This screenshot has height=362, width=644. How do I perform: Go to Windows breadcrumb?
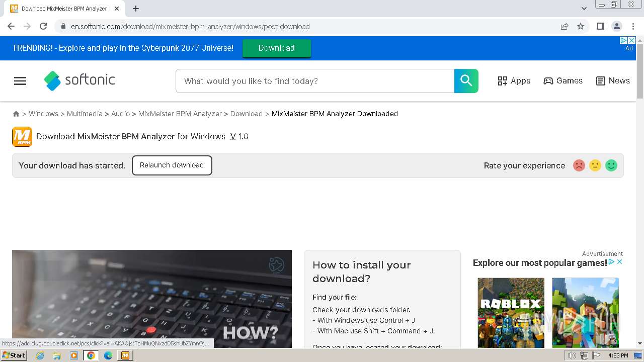pyautogui.click(x=43, y=114)
